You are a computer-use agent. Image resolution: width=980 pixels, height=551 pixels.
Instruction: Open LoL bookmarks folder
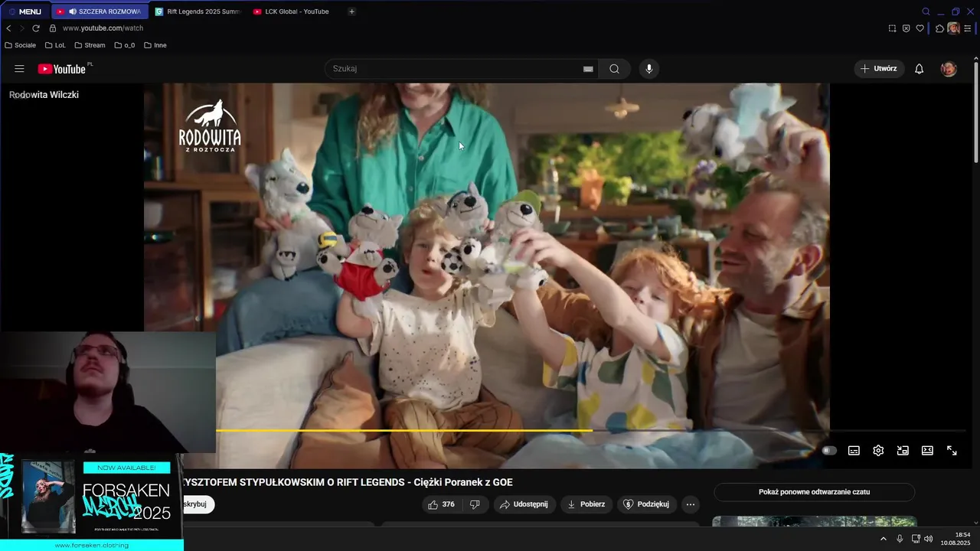pos(55,45)
